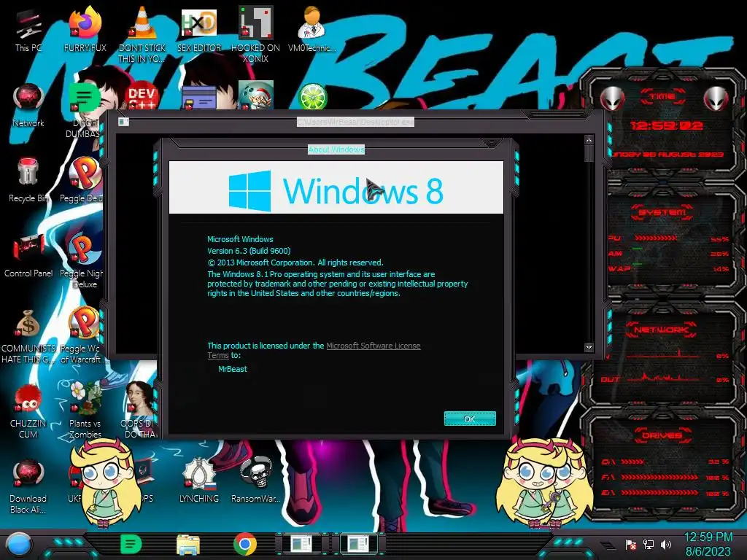
Task: Open the Dev-C++ desktop shortcut
Action: (x=142, y=97)
